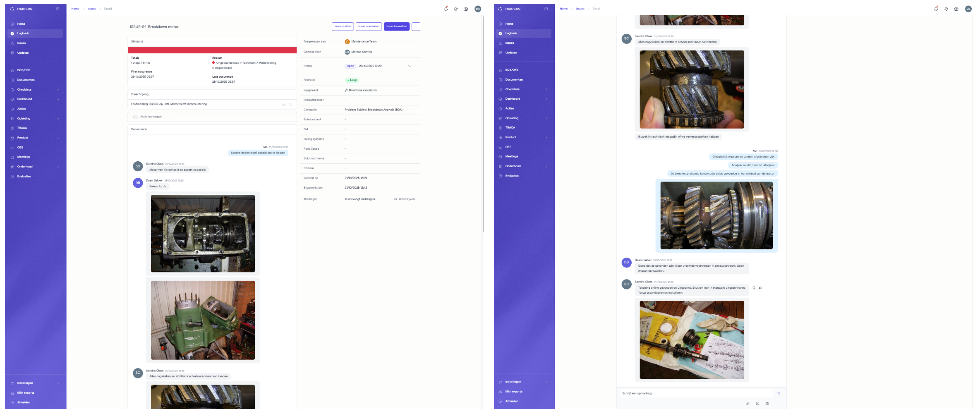Click the plus icon beside Actie toevoegen
The height and width of the screenshot is (414, 980).
pyautogui.click(x=135, y=117)
